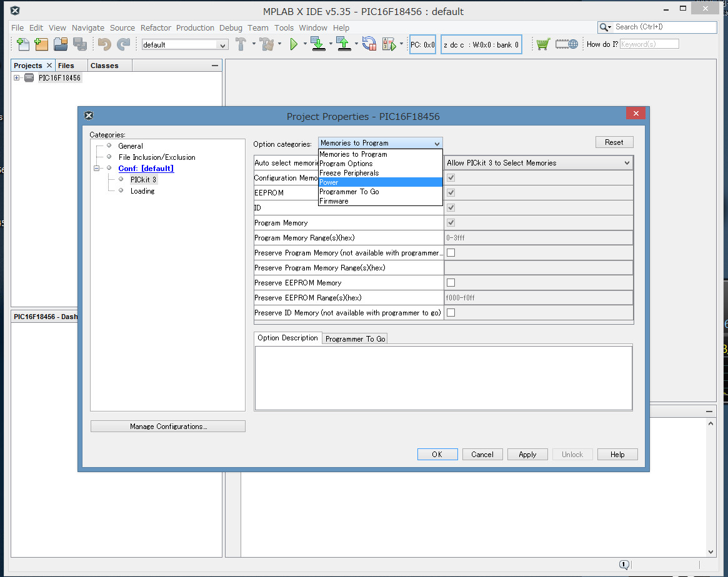The width and height of the screenshot is (728, 577).
Task: Toggle the Configuration Memory checkbox
Action: (451, 177)
